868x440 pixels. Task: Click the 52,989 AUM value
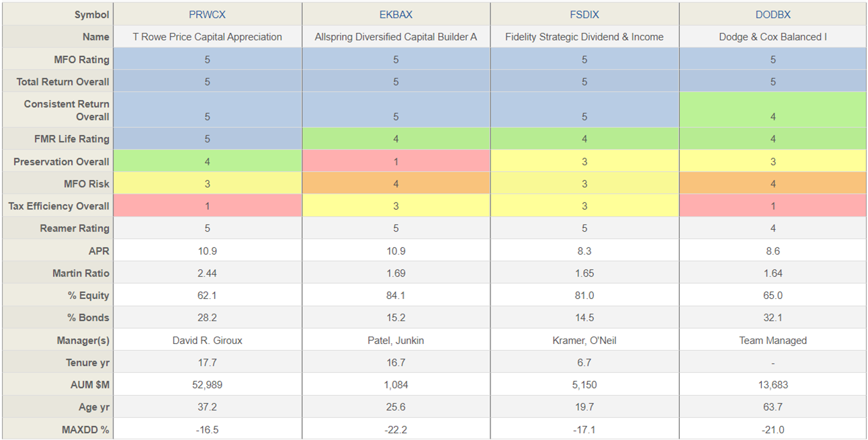207,385
